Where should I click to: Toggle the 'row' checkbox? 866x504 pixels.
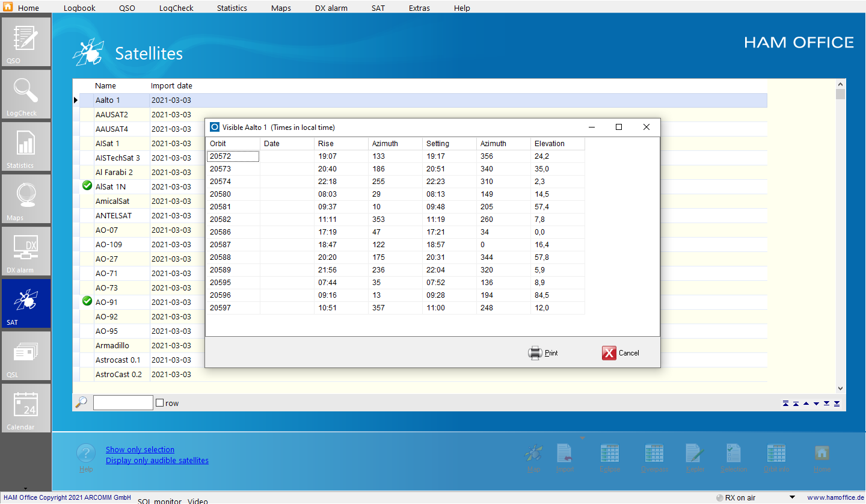coord(159,403)
